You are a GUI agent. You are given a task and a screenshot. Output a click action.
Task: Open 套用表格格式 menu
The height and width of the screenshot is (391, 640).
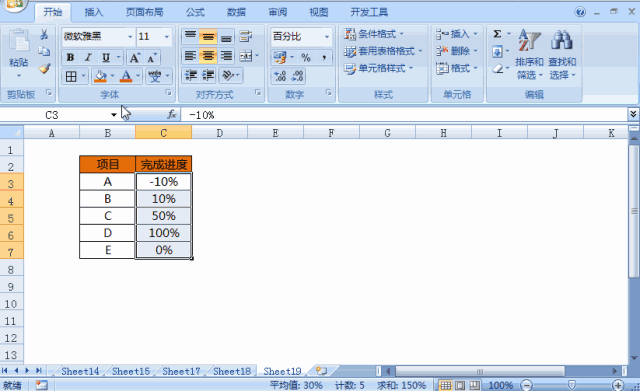click(x=383, y=51)
